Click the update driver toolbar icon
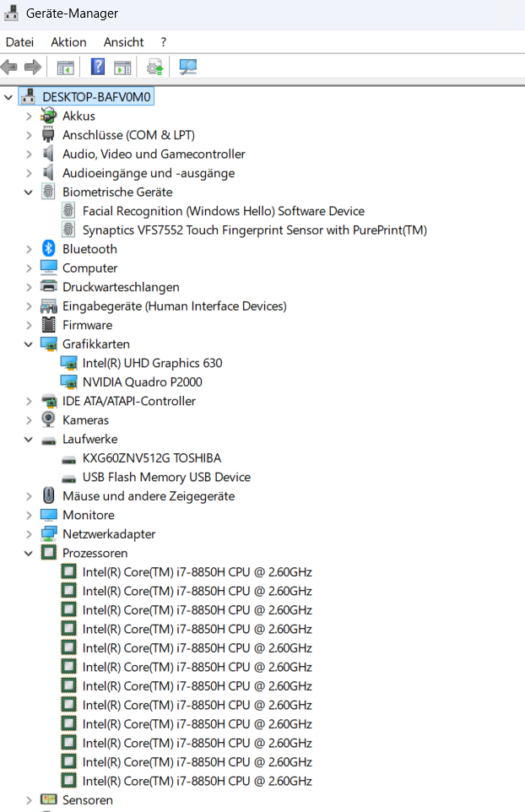525x812 pixels. (154, 67)
